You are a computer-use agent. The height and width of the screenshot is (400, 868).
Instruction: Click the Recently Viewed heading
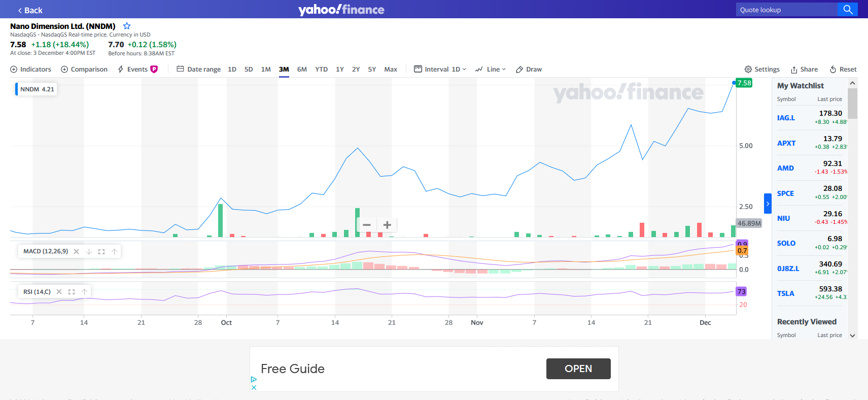[807, 322]
